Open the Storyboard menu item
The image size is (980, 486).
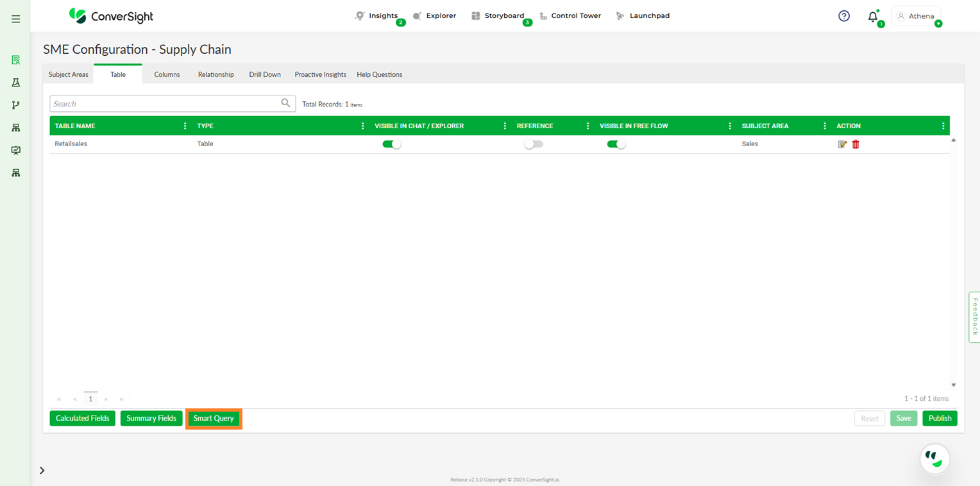pyautogui.click(x=498, y=16)
